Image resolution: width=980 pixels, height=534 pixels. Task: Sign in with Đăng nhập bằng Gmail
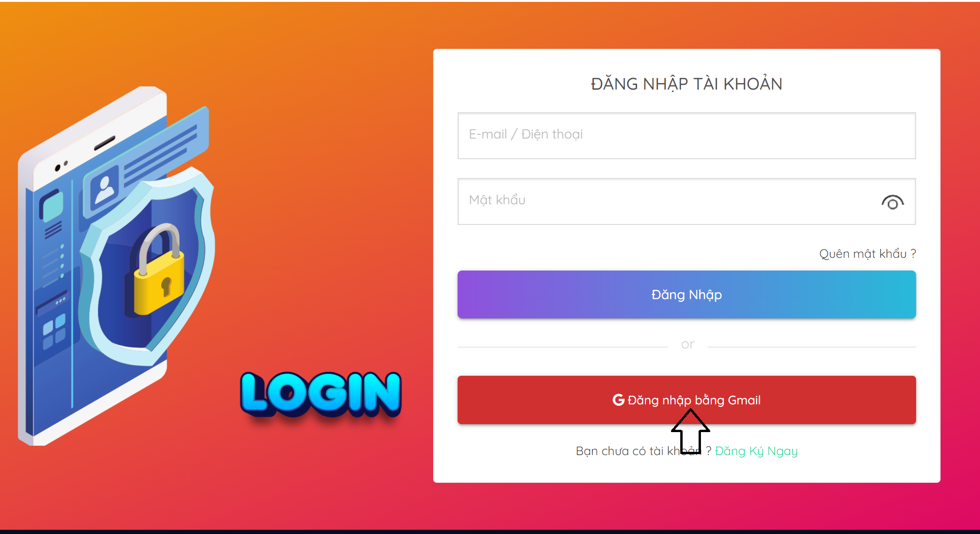pos(686,400)
